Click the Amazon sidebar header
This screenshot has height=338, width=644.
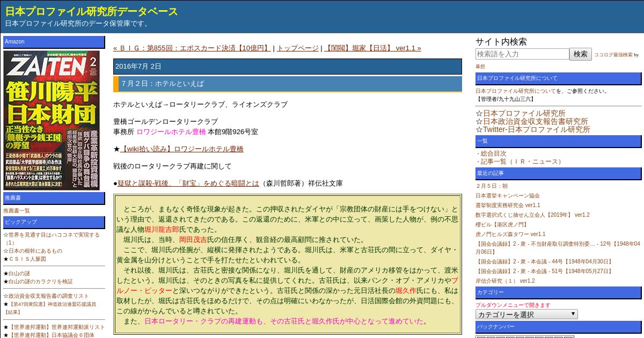(54, 42)
